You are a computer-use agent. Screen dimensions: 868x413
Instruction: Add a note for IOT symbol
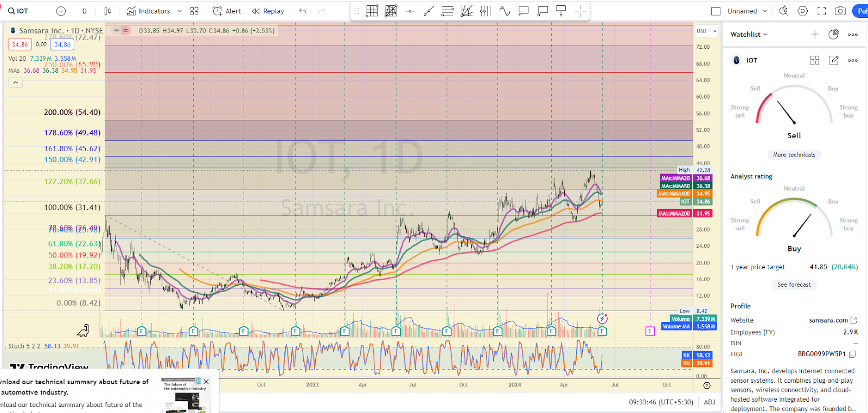[834, 60]
